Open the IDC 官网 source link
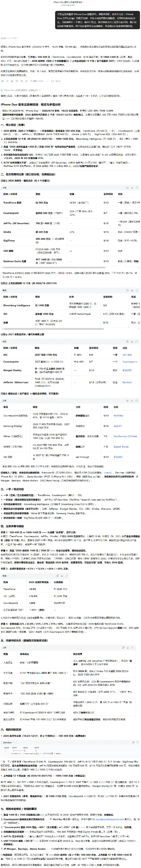The image size is (141, 868). (x=127, y=355)
